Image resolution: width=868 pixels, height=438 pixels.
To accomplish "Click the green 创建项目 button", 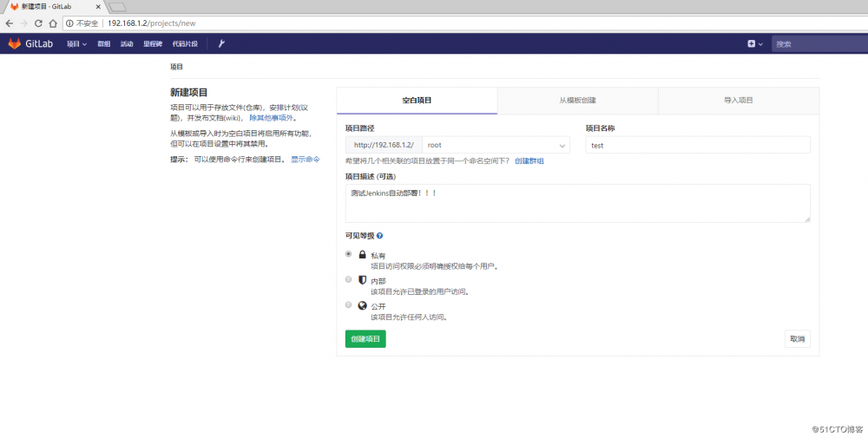I will [x=365, y=339].
